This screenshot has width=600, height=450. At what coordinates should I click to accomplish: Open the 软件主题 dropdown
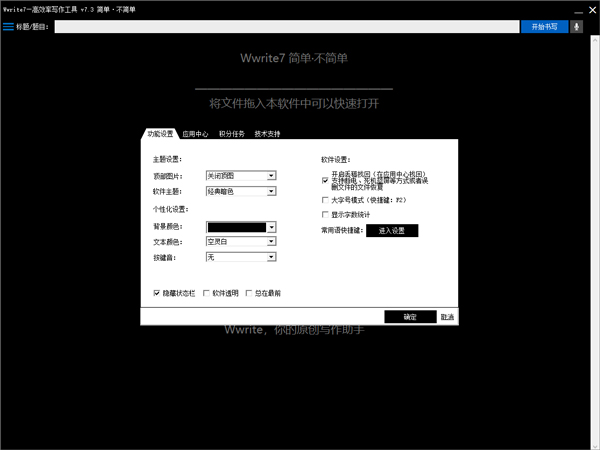pyautogui.click(x=241, y=191)
